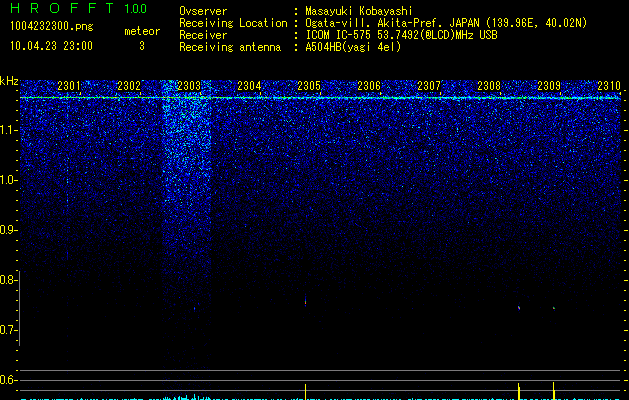Screen dimensions: 629x400
Task: Click the Ogata-vill. Akita-Pref. JAPAN location text
Action: (446, 23)
